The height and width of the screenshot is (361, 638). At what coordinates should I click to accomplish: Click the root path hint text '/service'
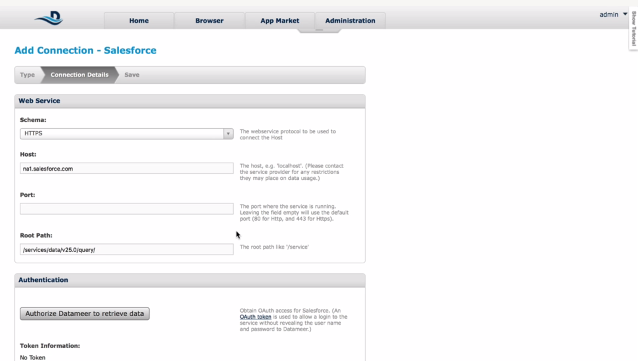pos(274,247)
